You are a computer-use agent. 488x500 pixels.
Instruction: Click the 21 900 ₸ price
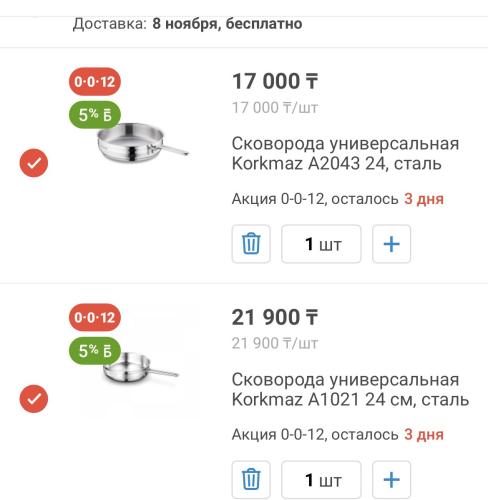[x=275, y=317]
